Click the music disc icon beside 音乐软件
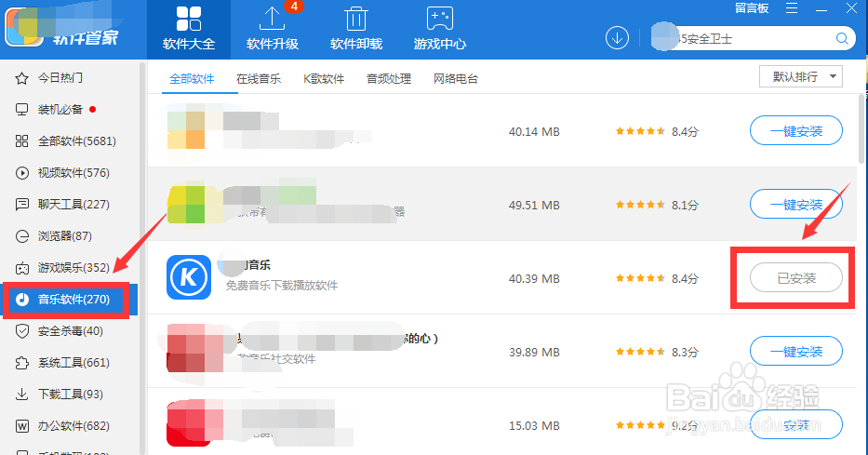The width and height of the screenshot is (868, 455). [21, 300]
